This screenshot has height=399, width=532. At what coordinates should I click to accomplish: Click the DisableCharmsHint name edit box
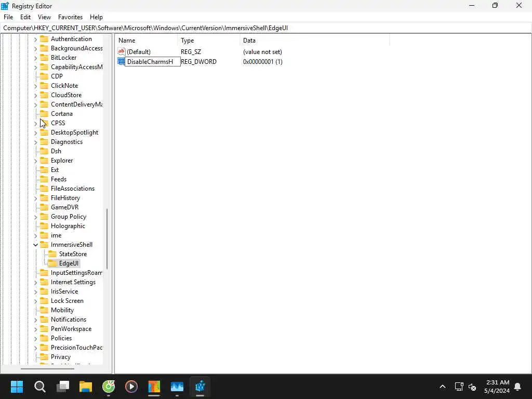pyautogui.click(x=152, y=62)
